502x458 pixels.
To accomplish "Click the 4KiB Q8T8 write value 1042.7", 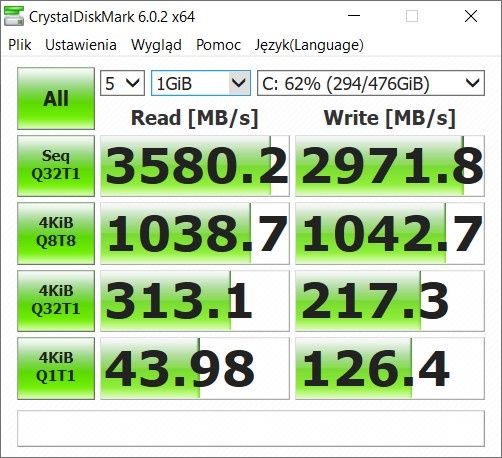I will [x=390, y=233].
